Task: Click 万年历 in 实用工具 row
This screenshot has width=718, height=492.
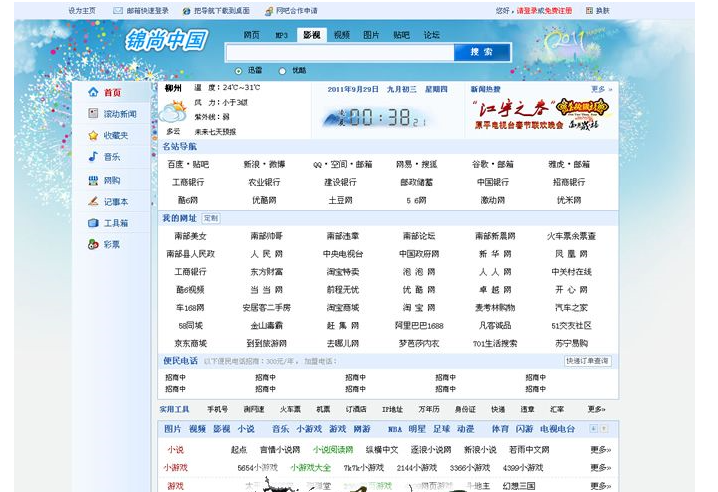Action: [x=429, y=409]
